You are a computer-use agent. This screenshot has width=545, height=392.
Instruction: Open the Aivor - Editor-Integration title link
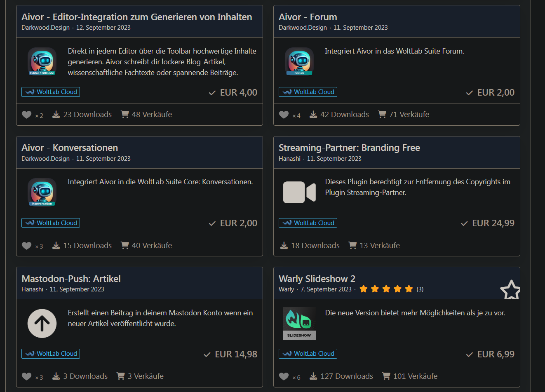(136, 17)
